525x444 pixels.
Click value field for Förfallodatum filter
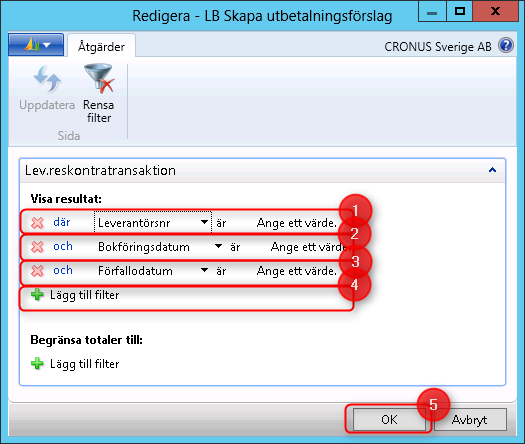click(297, 271)
